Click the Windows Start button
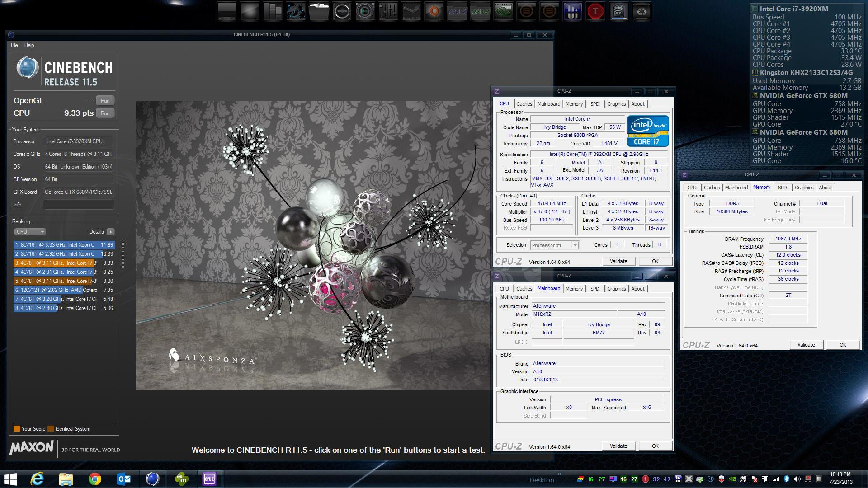Viewport: 868px width, 488px height. pyautogui.click(x=10, y=479)
